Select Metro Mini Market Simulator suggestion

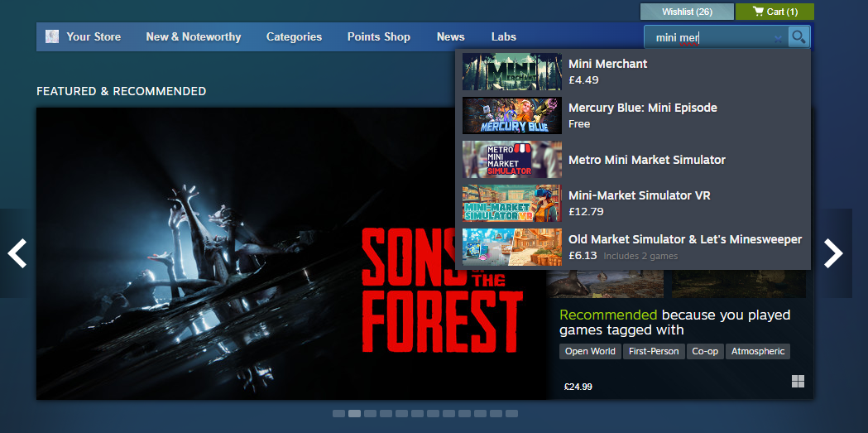click(633, 160)
